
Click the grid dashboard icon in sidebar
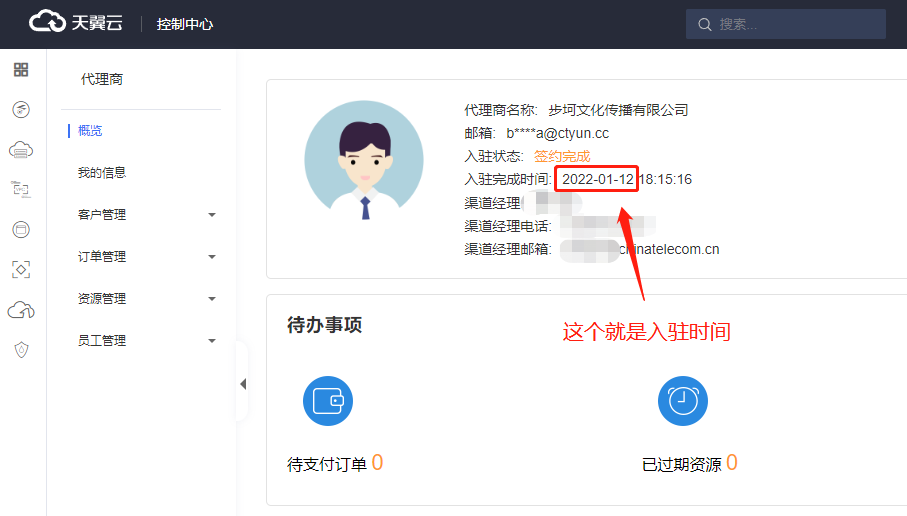(21, 70)
